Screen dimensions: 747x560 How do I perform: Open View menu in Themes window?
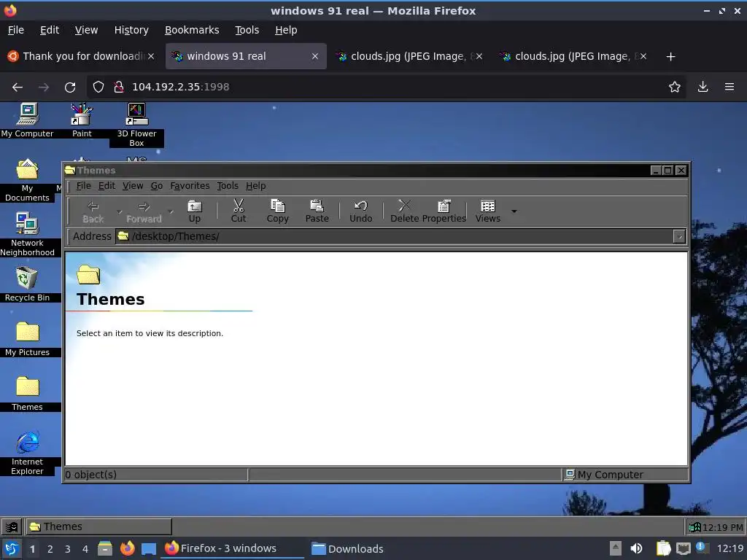click(133, 186)
